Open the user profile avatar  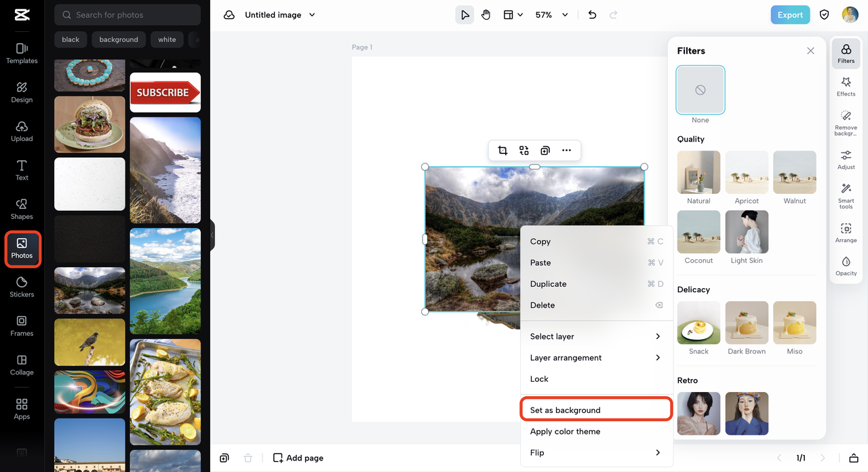[850, 15]
